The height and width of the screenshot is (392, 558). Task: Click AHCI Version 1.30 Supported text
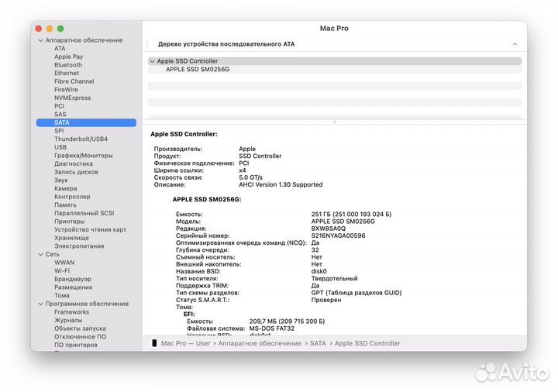[x=281, y=184]
